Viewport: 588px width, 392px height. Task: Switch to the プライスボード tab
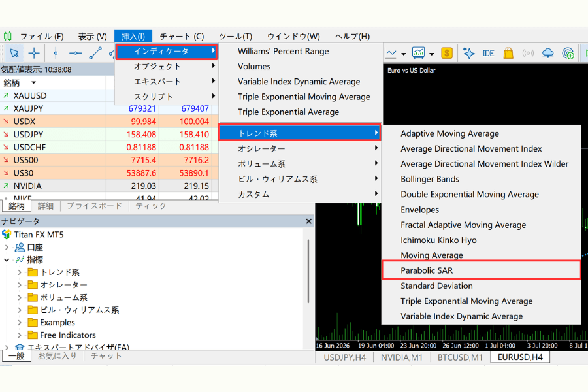(x=94, y=206)
